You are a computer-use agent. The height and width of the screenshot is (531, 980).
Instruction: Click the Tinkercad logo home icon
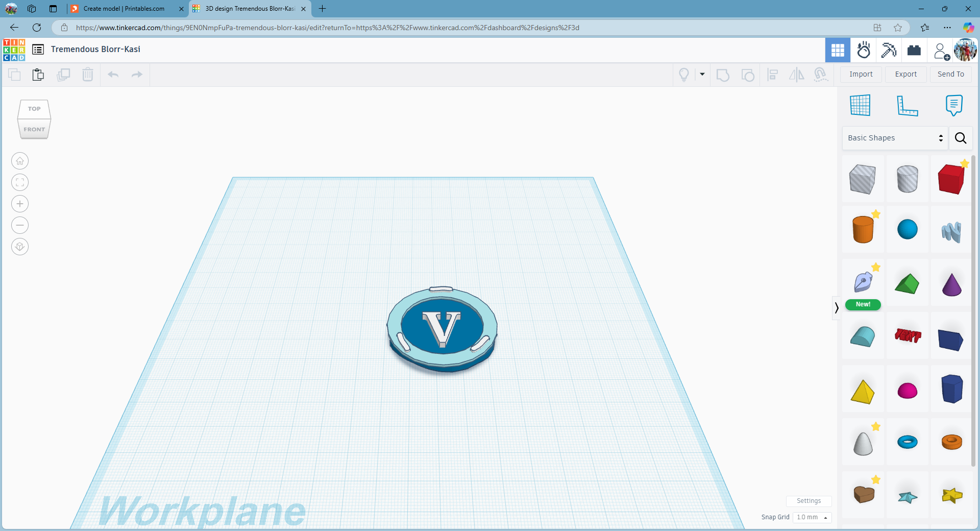pos(14,50)
